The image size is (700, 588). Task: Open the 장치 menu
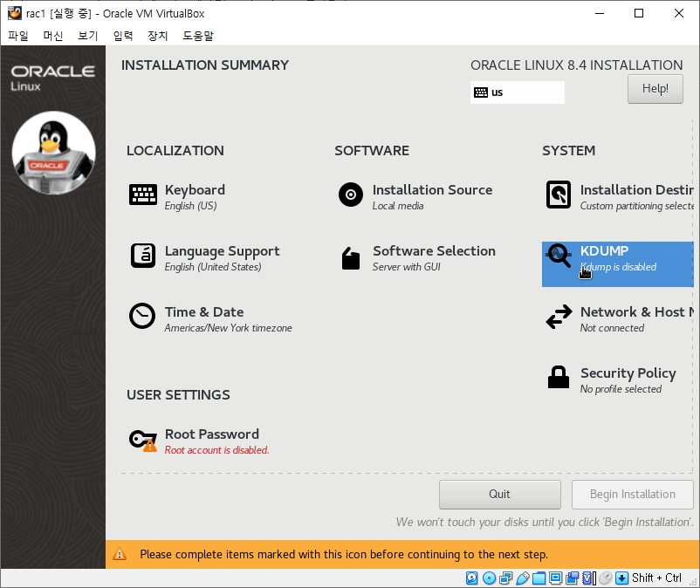(158, 36)
